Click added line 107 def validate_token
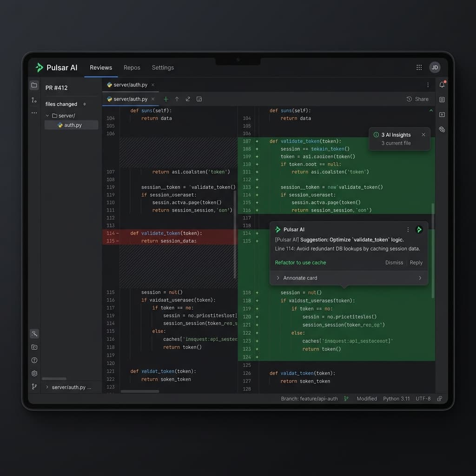Viewport: 476px width, 476px height. click(x=337, y=141)
